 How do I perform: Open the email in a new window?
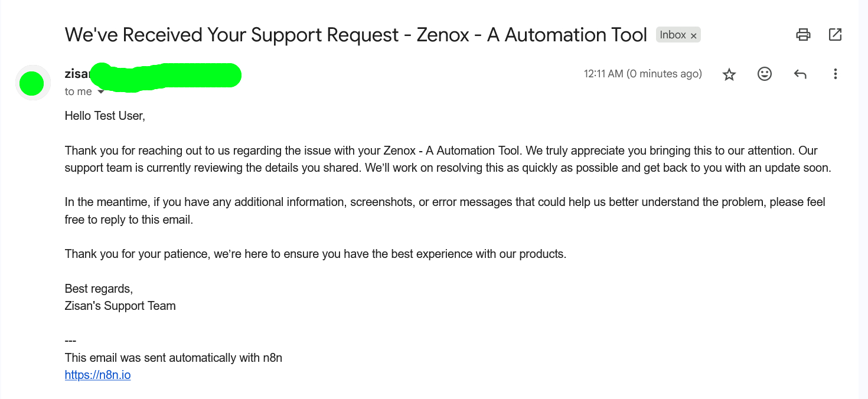(x=835, y=35)
